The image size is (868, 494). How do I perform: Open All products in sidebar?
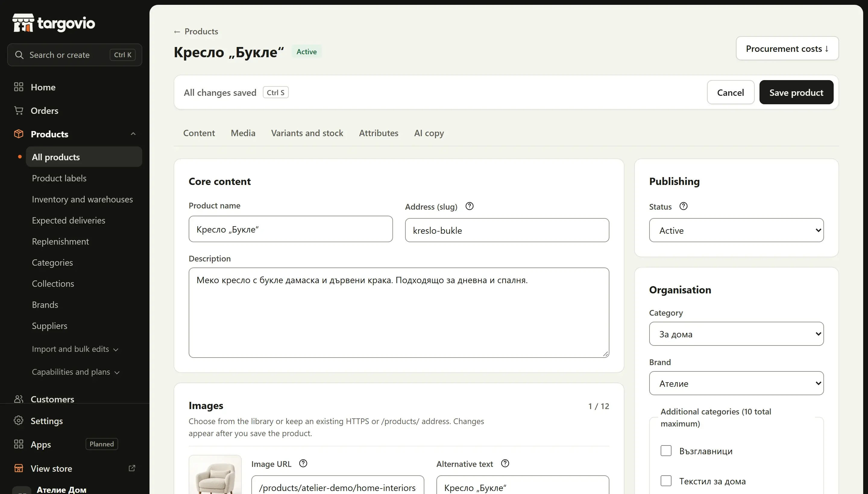[x=84, y=157]
